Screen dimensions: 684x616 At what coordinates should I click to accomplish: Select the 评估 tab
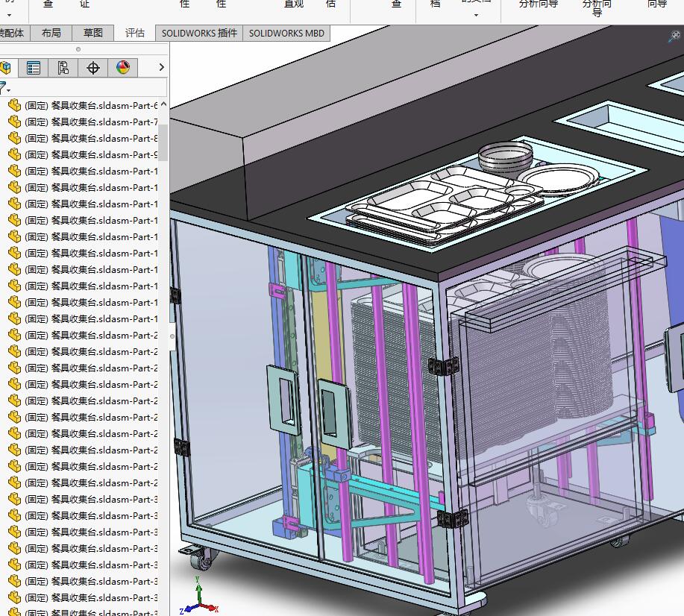[135, 33]
